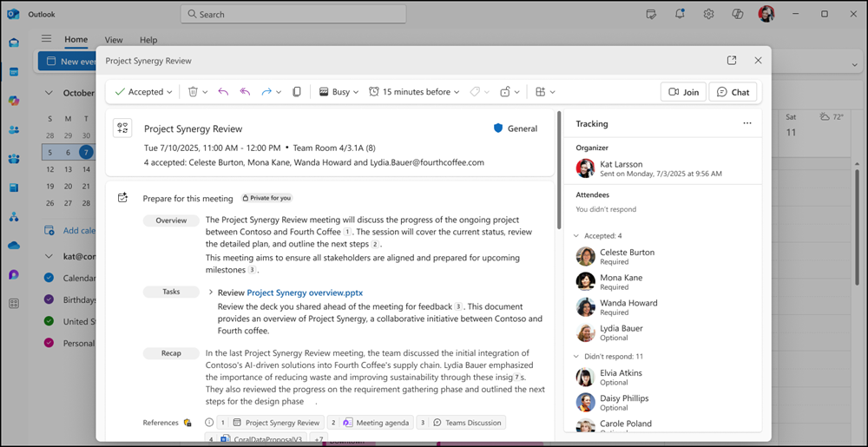Pop out the event window
Image resolution: width=868 pixels, height=447 pixels.
732,60
